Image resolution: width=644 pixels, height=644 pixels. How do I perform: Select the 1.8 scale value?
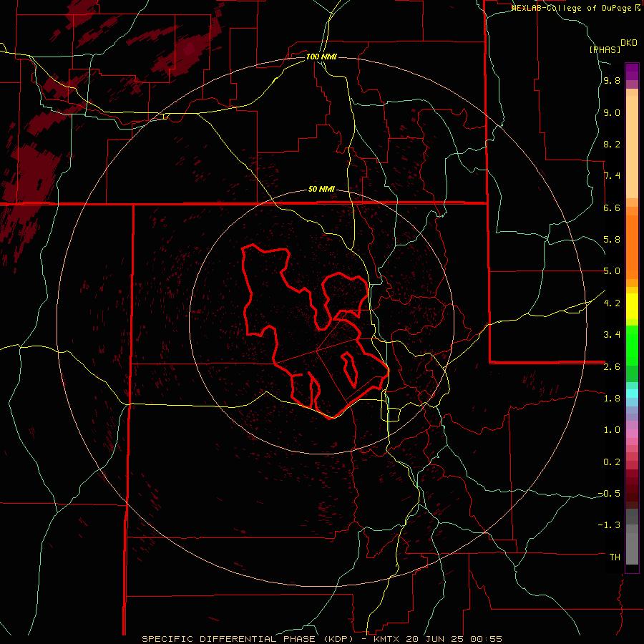pyautogui.click(x=612, y=398)
